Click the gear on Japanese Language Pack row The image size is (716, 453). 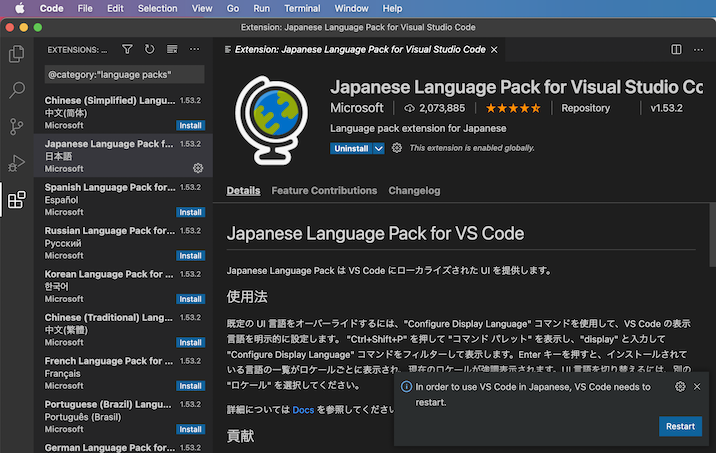[198, 168]
